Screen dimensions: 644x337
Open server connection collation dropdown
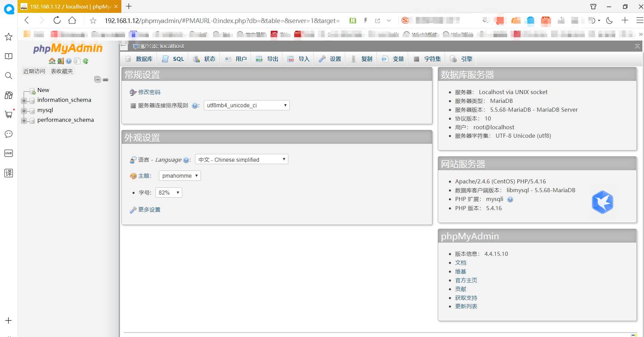coord(246,105)
